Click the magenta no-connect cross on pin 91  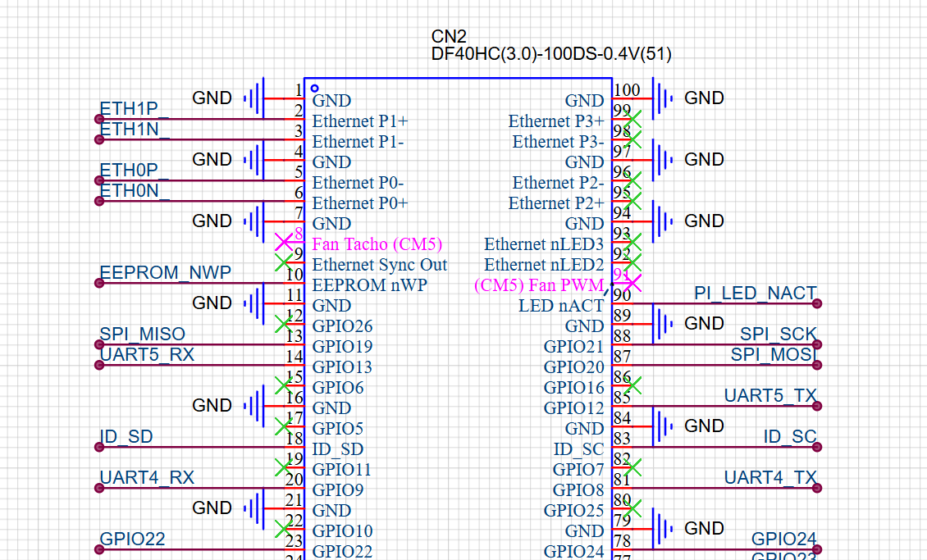[x=632, y=283]
